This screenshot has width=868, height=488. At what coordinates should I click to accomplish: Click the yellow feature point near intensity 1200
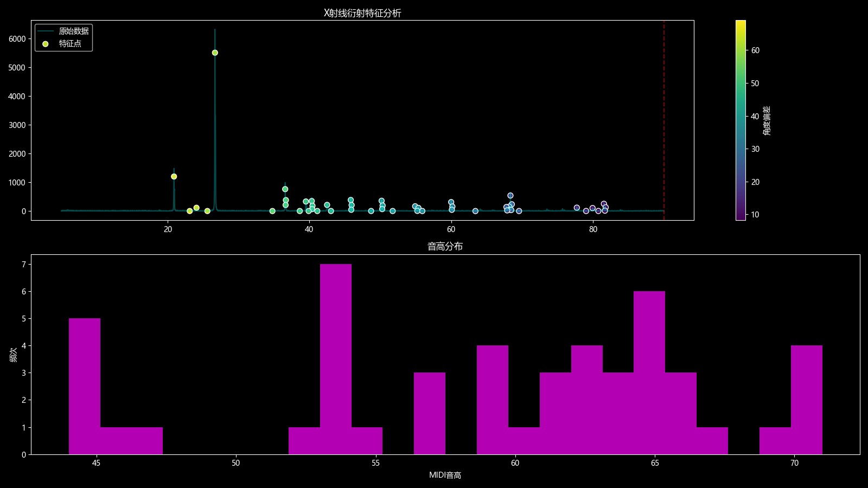pos(174,176)
